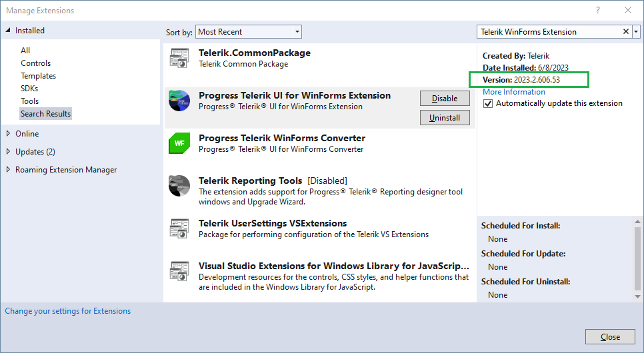Click the scheduled panel scrollbar down arrow

click(x=637, y=296)
